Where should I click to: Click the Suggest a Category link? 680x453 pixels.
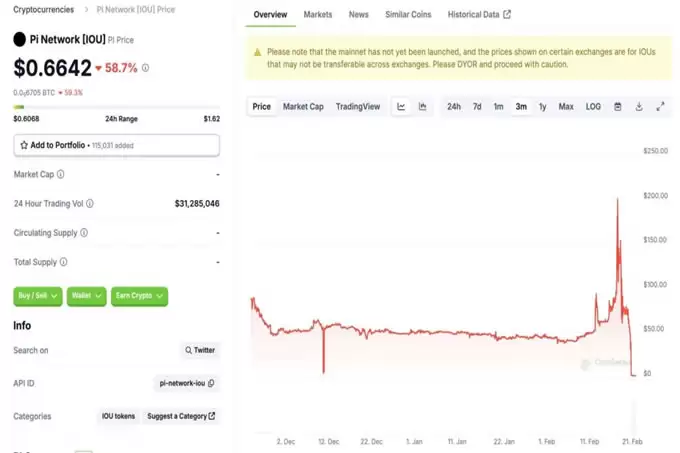[x=181, y=416]
